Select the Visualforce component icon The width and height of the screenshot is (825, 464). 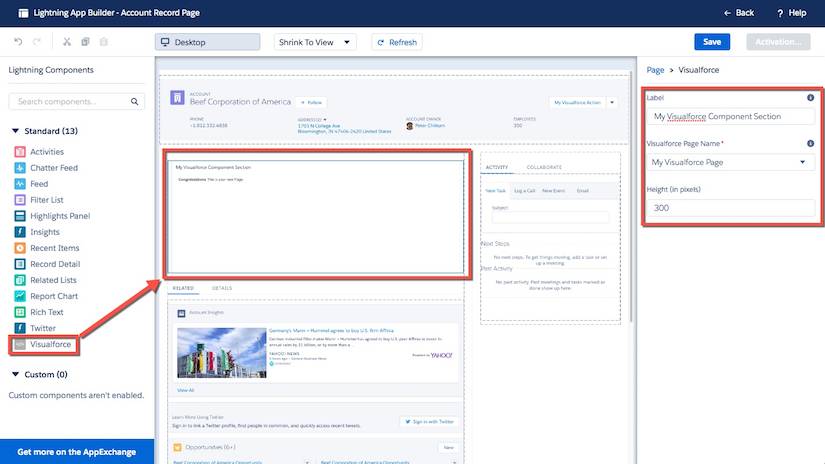20,345
